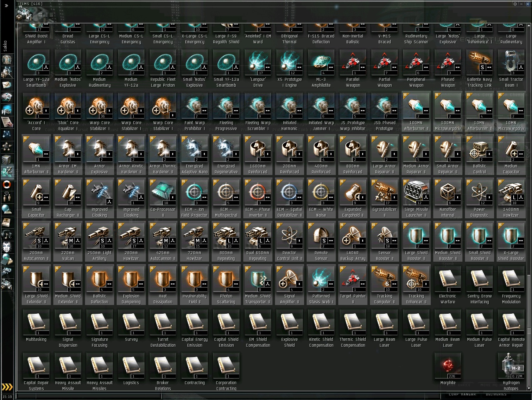The width and height of the screenshot is (532, 400).
Task: Select the 1400mm Howitzer turret
Action: tap(511, 198)
